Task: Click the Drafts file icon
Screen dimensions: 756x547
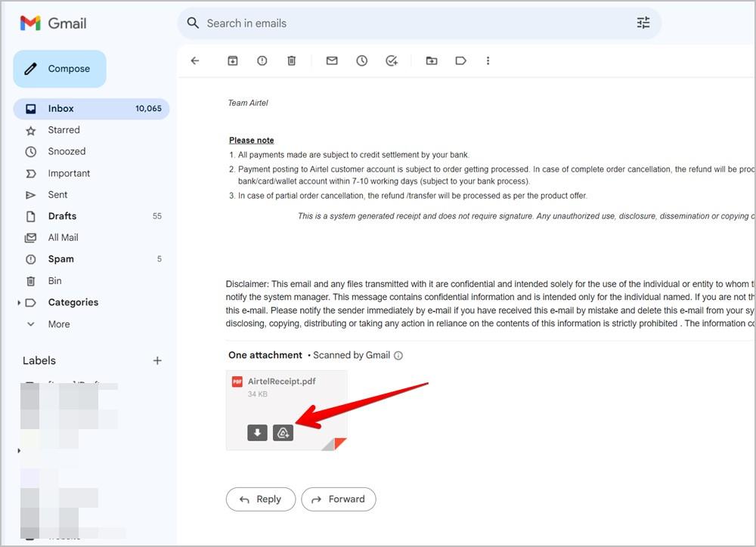Action: coord(30,216)
